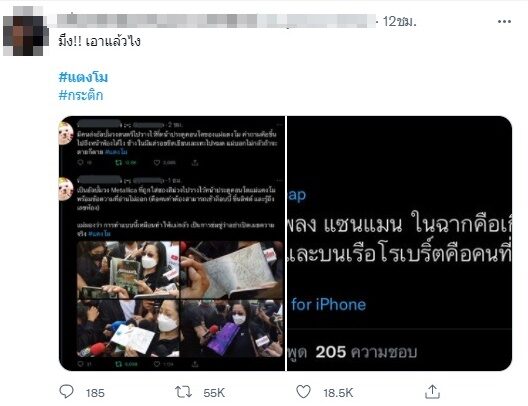
Task: View the 18.5K likes count
Action: coord(338,393)
